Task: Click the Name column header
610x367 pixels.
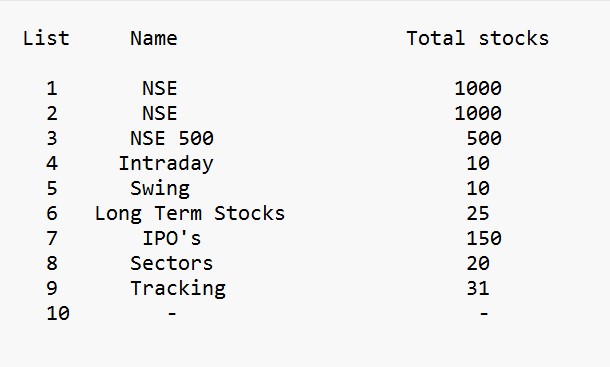Action: pyautogui.click(x=154, y=38)
